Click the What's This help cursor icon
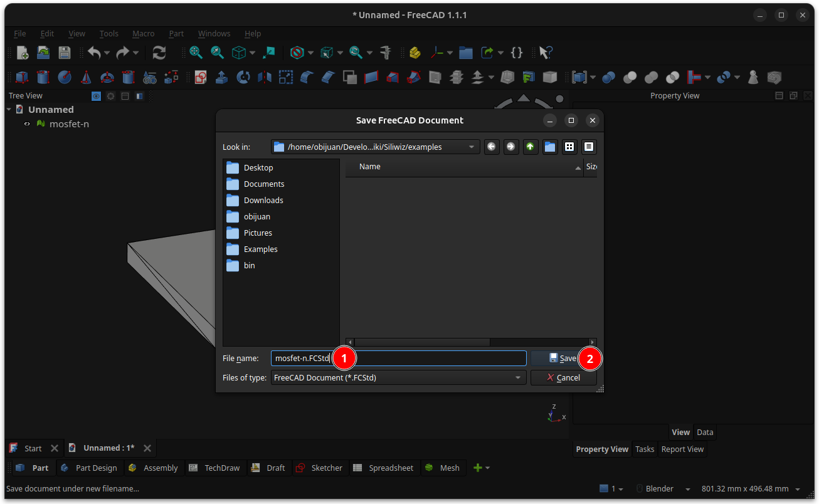Screen dimensions: 819x504 pyautogui.click(x=546, y=53)
